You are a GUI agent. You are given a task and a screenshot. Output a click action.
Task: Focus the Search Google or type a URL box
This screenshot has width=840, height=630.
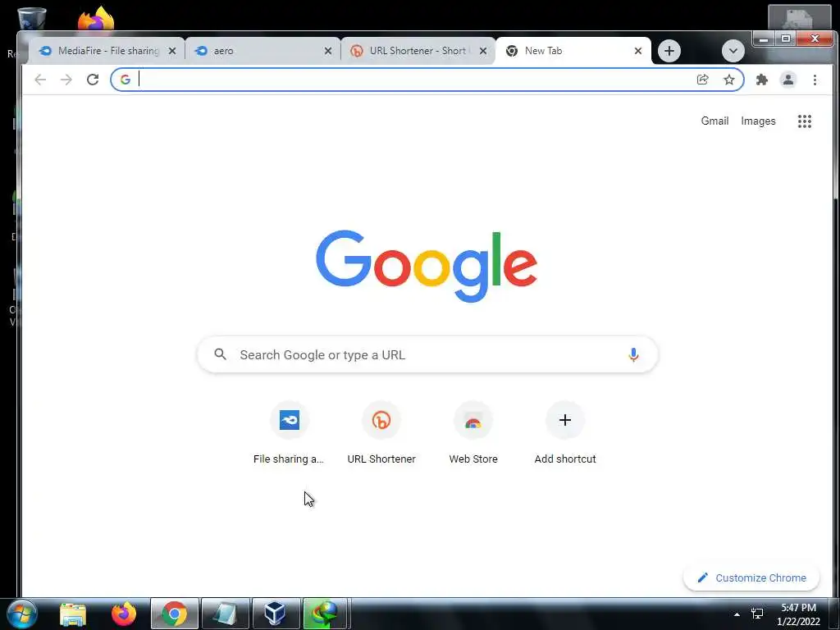click(427, 354)
